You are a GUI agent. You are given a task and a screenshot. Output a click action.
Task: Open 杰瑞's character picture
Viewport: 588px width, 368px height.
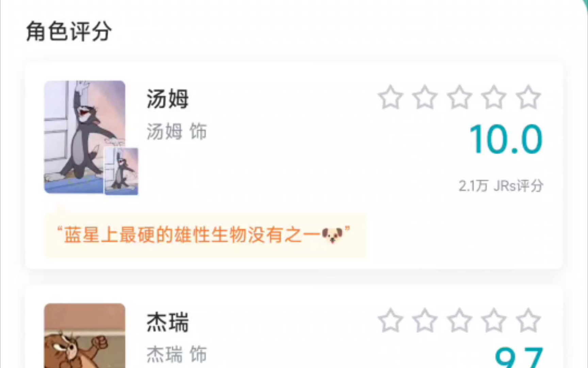pos(85,336)
